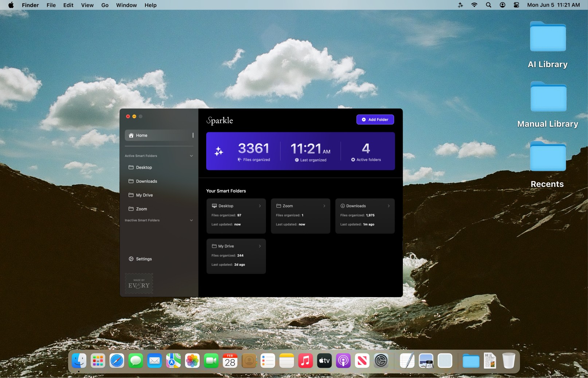
Task: Open Music app in the Dock
Action: click(x=306, y=361)
